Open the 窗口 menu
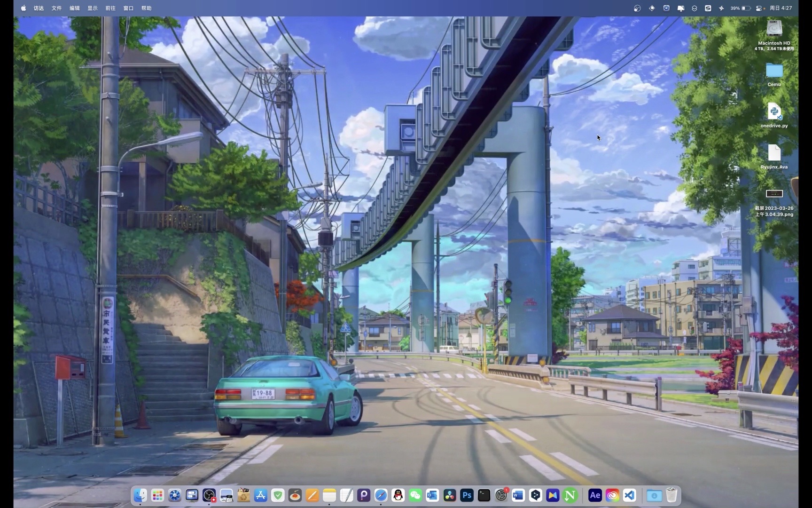The image size is (812, 508). tap(128, 8)
